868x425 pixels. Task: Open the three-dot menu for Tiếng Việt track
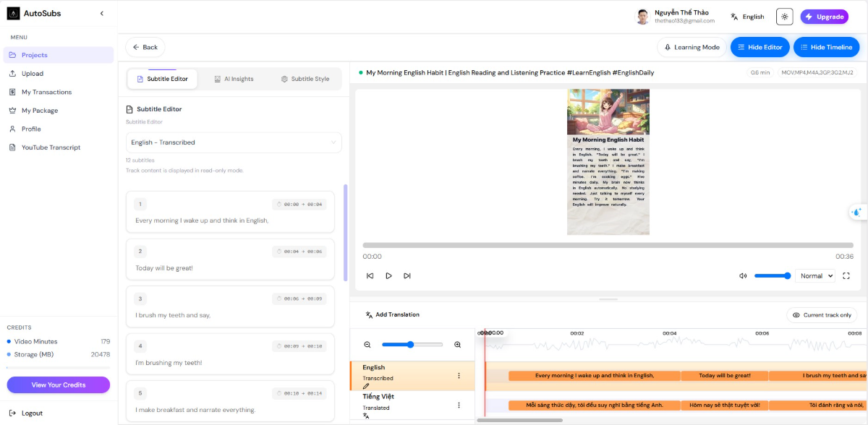[459, 404]
